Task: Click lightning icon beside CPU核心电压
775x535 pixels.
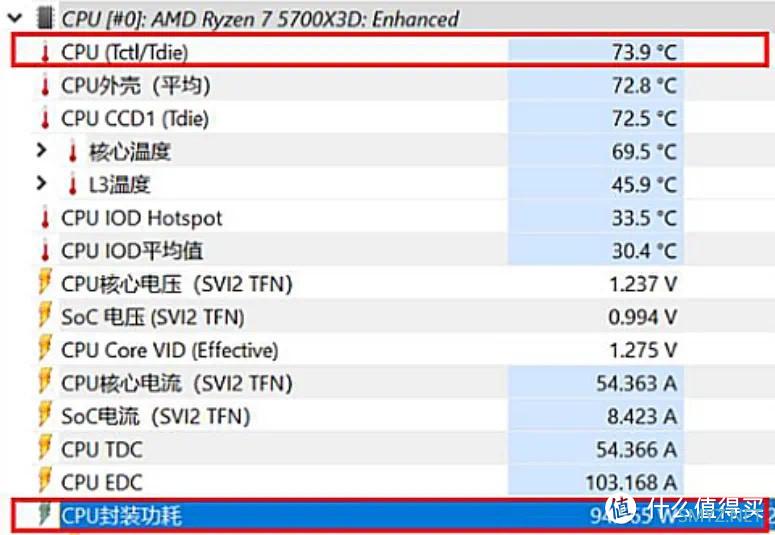Action: [45, 283]
